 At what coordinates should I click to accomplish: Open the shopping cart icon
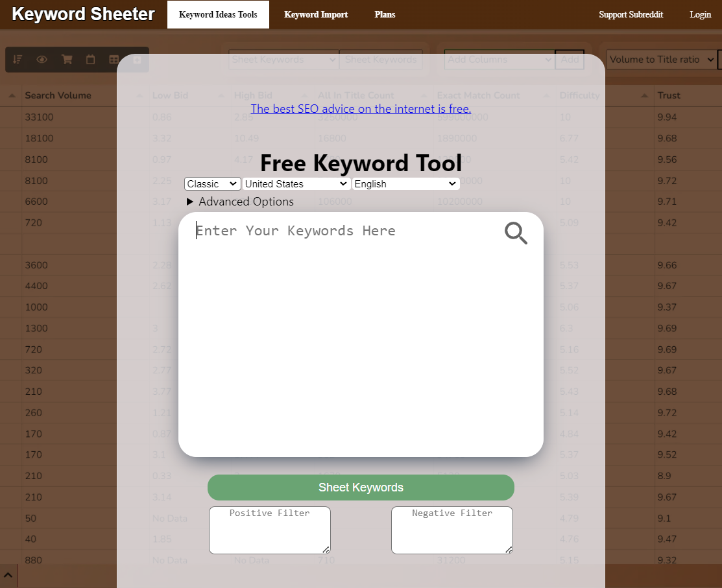(67, 60)
